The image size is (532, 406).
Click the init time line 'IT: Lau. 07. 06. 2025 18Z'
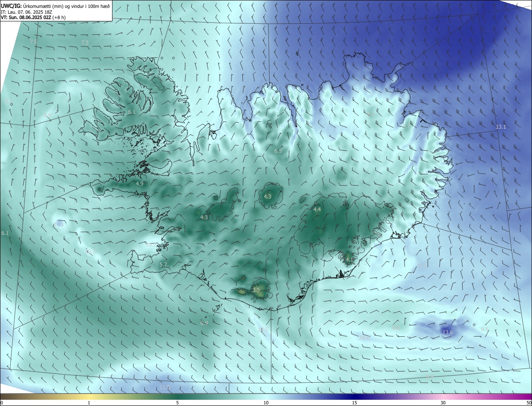coord(27,12)
